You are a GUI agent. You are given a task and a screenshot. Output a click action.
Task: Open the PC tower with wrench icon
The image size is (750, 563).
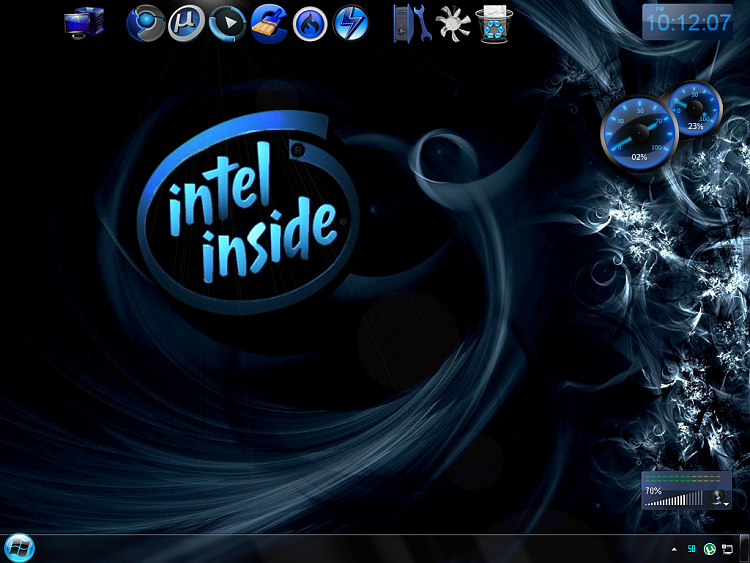pyautogui.click(x=412, y=23)
